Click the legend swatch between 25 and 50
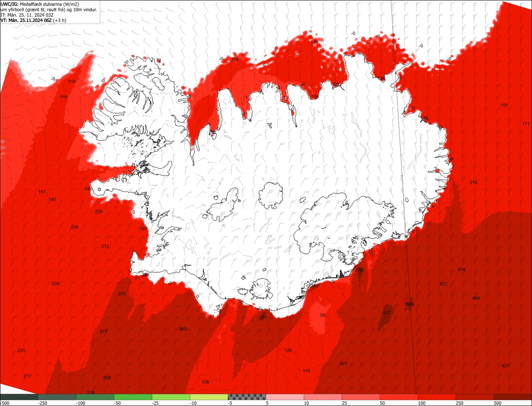 pyautogui.click(x=361, y=397)
